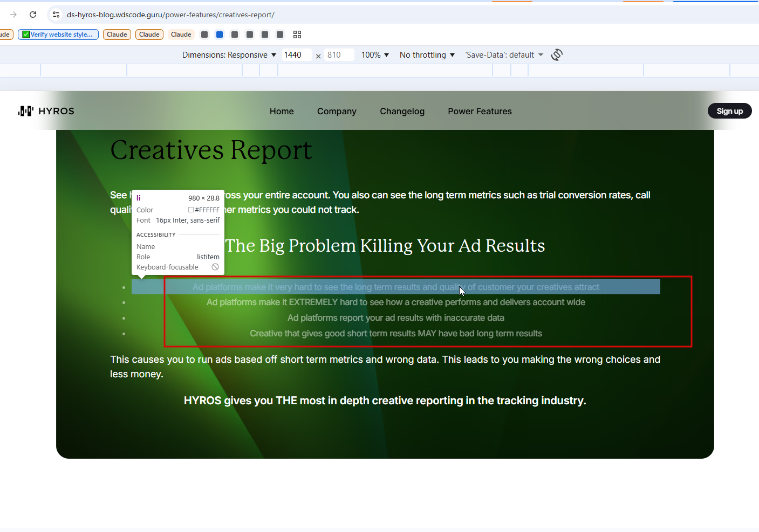The image size is (759, 532).
Task: Open the Dimensions: Responsive dropdown
Action: (229, 55)
